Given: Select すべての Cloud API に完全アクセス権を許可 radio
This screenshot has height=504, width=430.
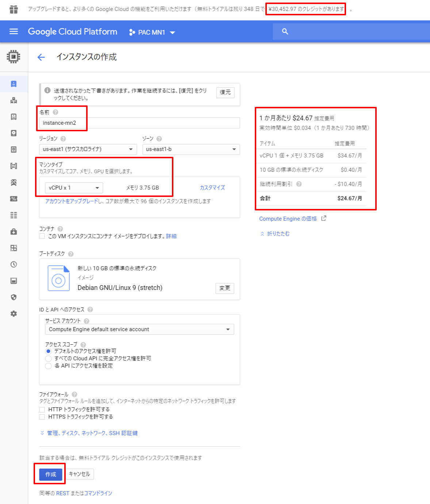Looking at the screenshot, I should pos(48,358).
